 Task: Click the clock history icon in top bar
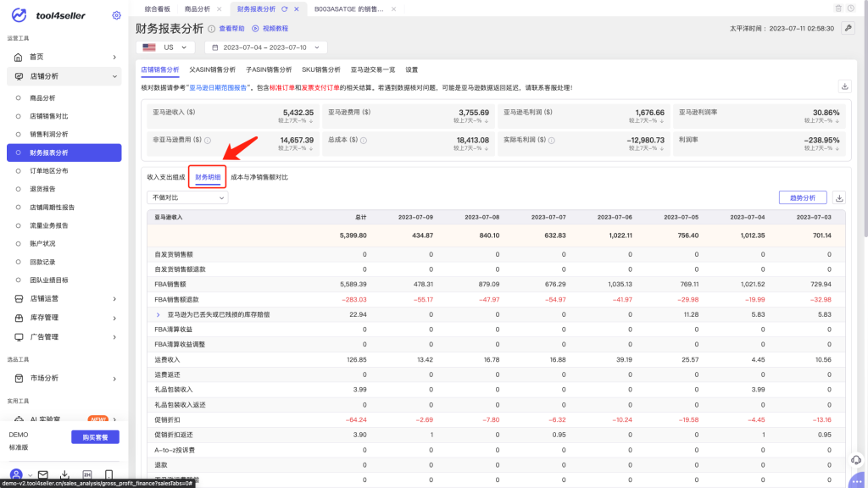[851, 8]
